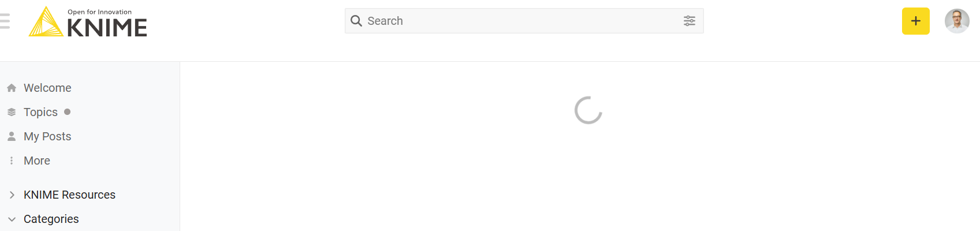
Task: Click the Categories section label
Action: click(51, 219)
